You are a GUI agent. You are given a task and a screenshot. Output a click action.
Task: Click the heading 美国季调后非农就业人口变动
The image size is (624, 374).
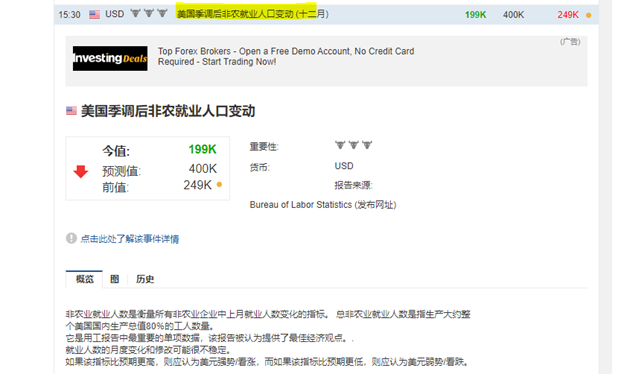[x=168, y=111]
